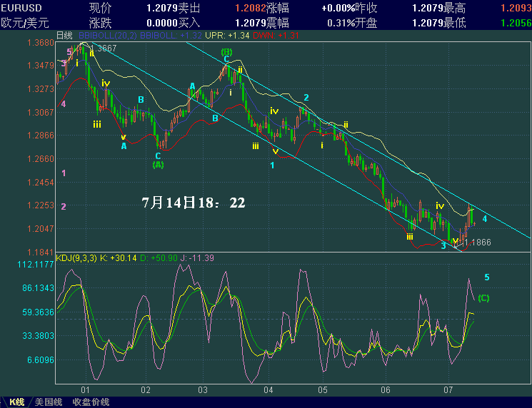Image resolution: width=532 pixels, height=408 pixels.
Task: Click the 1.3667 high price marker
Action: pyautogui.click(x=104, y=48)
